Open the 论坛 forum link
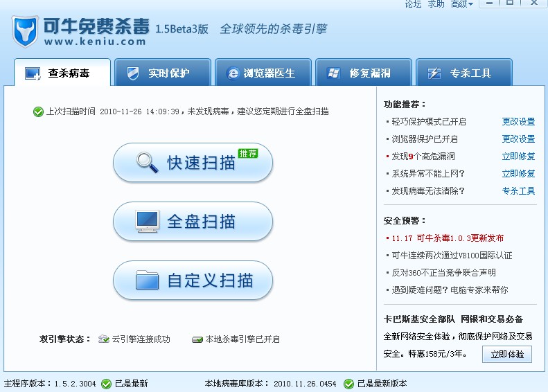548x392 pixels. click(413, 4)
